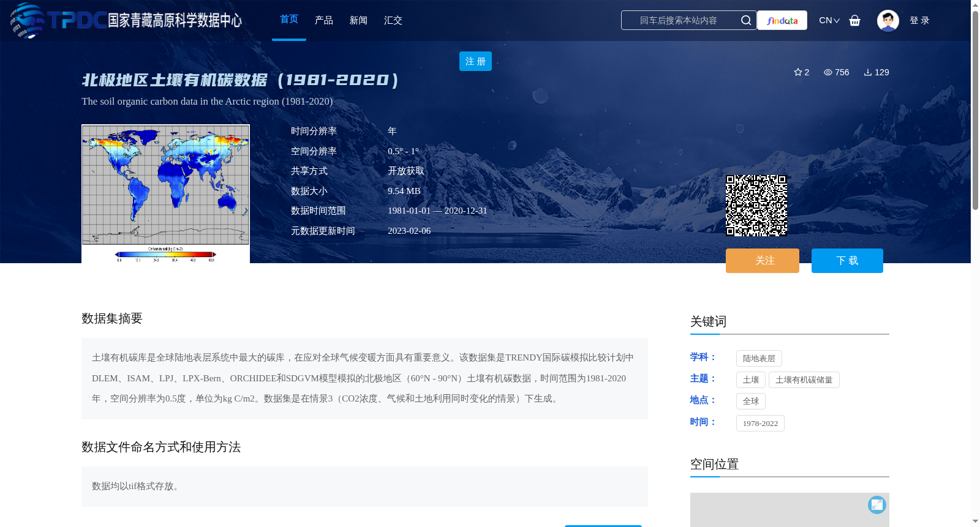The width and height of the screenshot is (980, 527).
Task: Click the 0.5° - 1° spatial resolution value
Action: coord(404,151)
